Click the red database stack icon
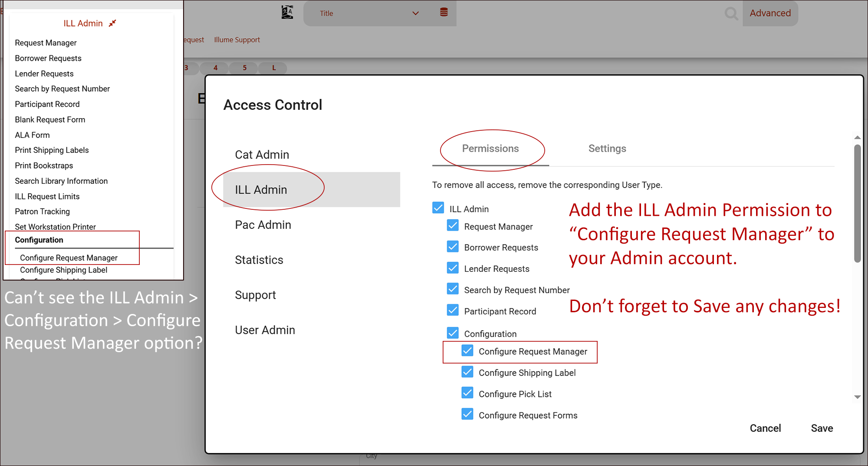This screenshot has height=466, width=868. [x=444, y=12]
